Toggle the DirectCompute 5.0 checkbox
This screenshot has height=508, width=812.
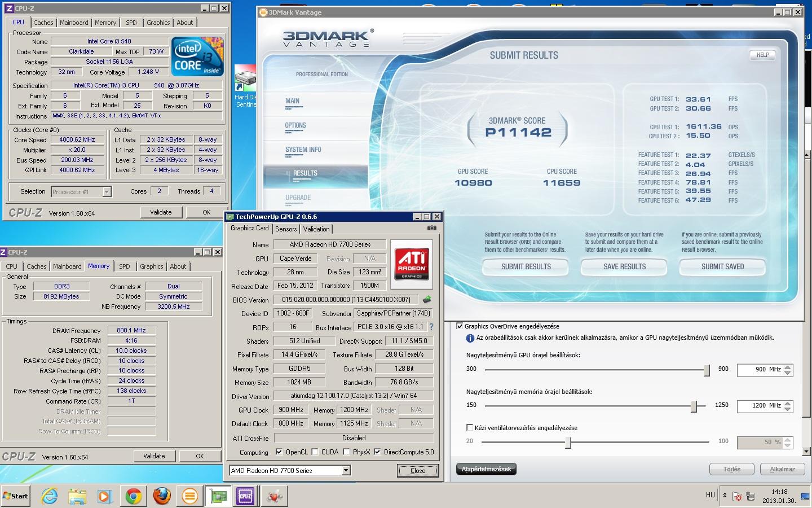pyautogui.click(x=377, y=452)
